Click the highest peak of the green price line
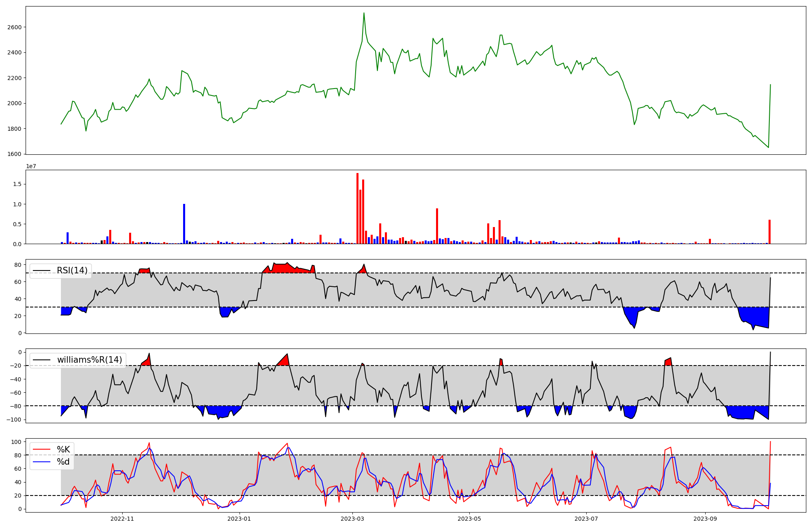 click(364, 13)
